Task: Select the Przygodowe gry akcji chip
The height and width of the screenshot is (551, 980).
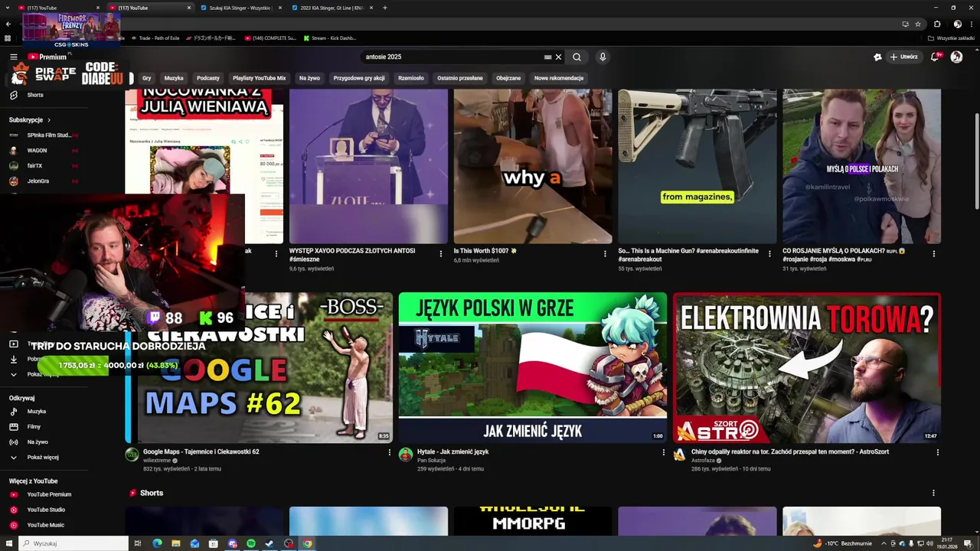Action: 359,78
